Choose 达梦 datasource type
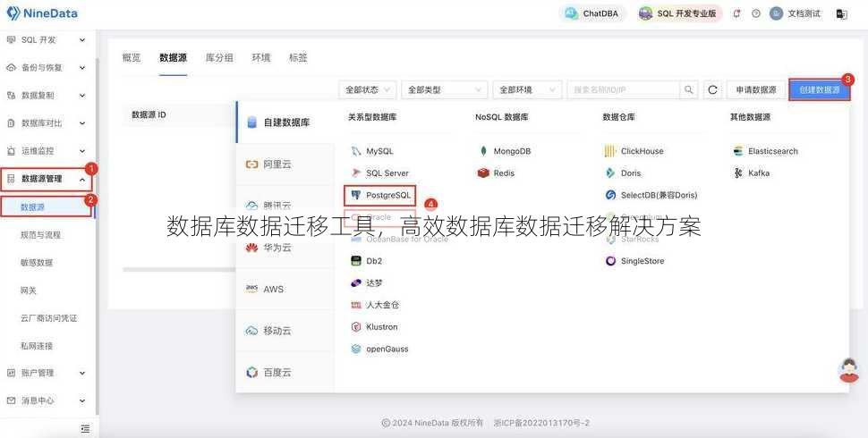The width and height of the screenshot is (868, 438). pos(367,282)
